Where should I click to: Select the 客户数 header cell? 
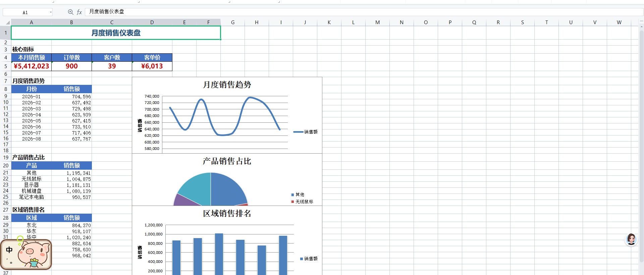(x=112, y=58)
